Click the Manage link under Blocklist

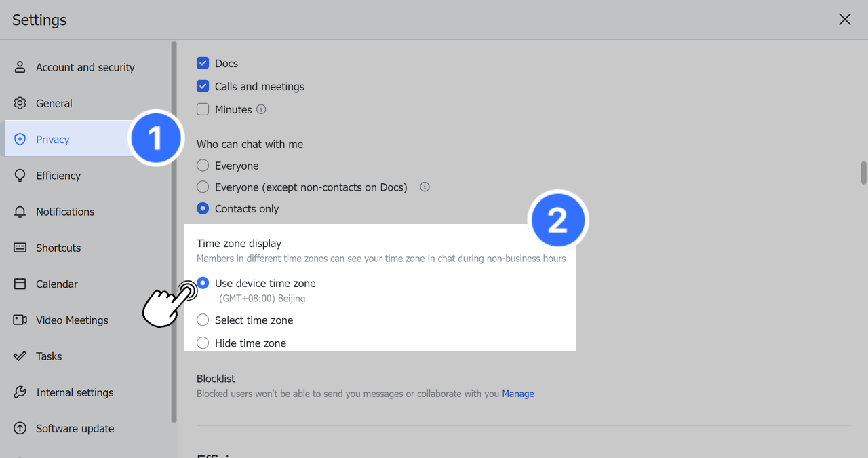click(x=518, y=394)
